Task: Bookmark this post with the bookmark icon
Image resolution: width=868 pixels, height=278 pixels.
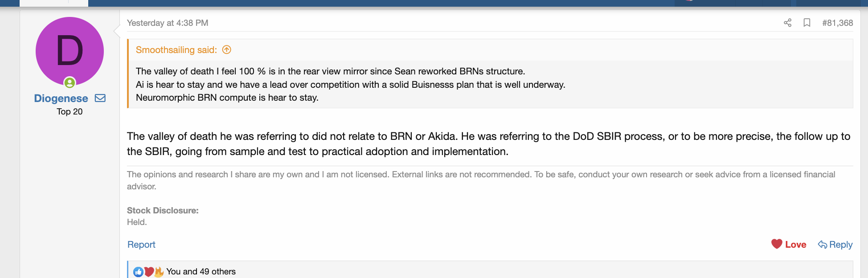Action: click(x=807, y=23)
